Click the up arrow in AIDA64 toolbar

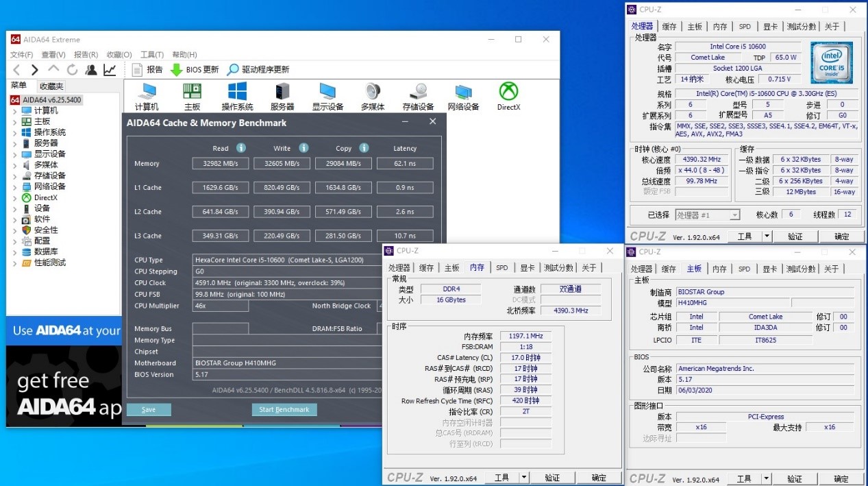point(53,69)
